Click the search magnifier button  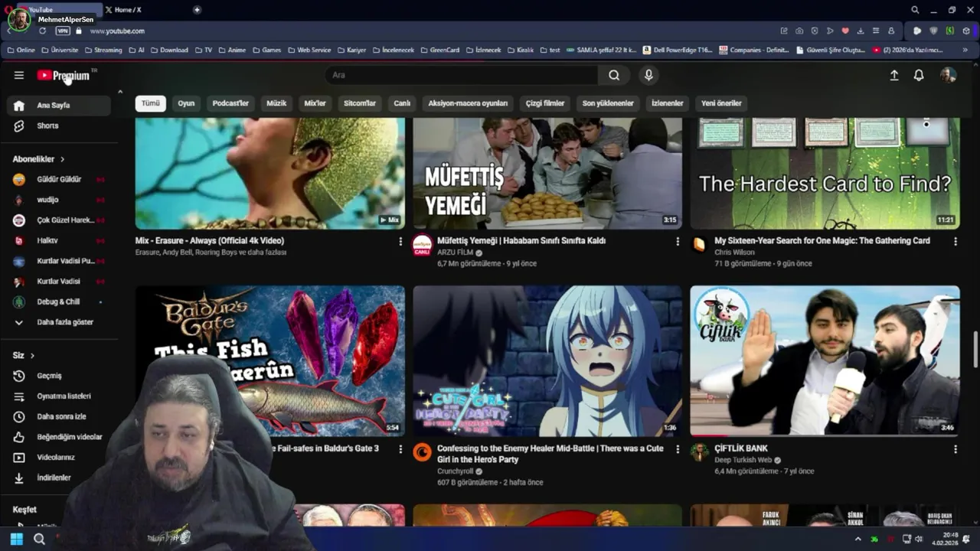point(614,75)
